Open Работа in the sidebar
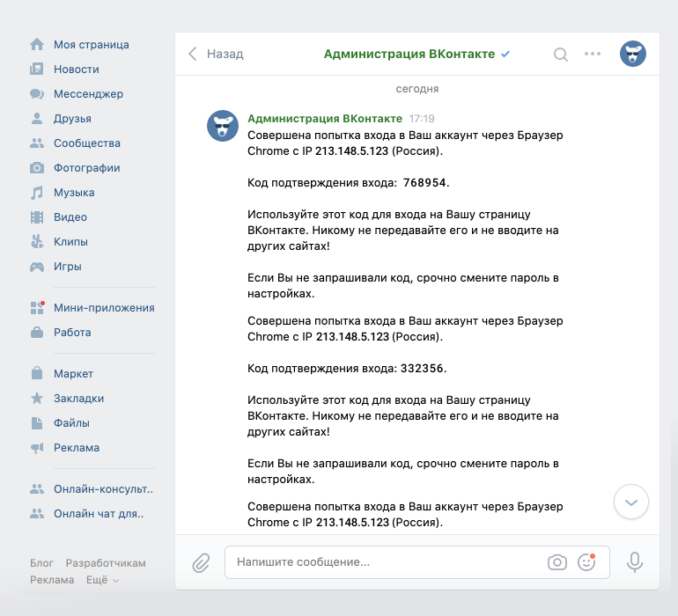678x616 pixels. click(x=72, y=333)
